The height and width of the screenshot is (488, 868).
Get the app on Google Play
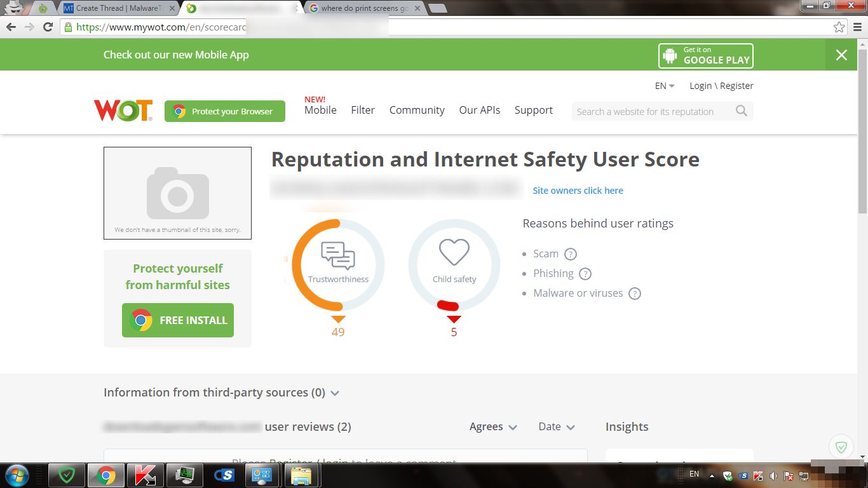point(706,55)
